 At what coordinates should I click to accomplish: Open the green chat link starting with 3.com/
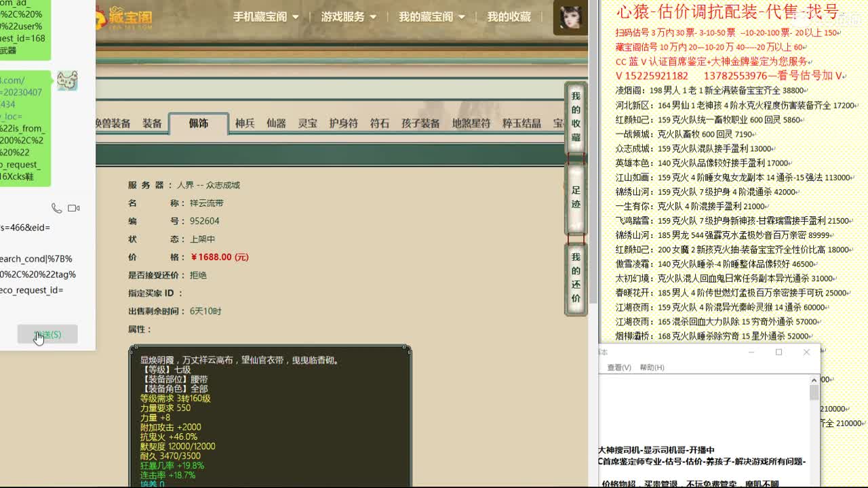tap(25, 129)
